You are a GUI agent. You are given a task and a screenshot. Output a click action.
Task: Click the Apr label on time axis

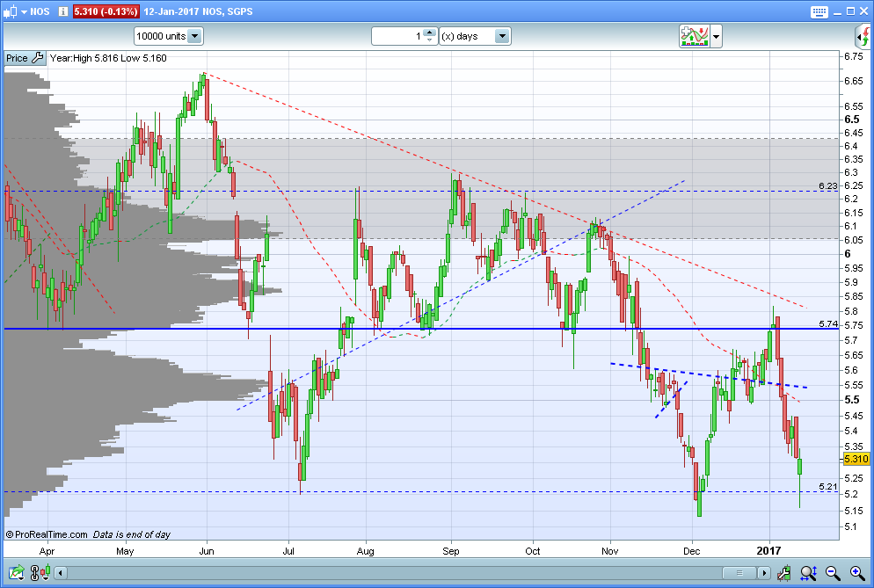pos(47,551)
